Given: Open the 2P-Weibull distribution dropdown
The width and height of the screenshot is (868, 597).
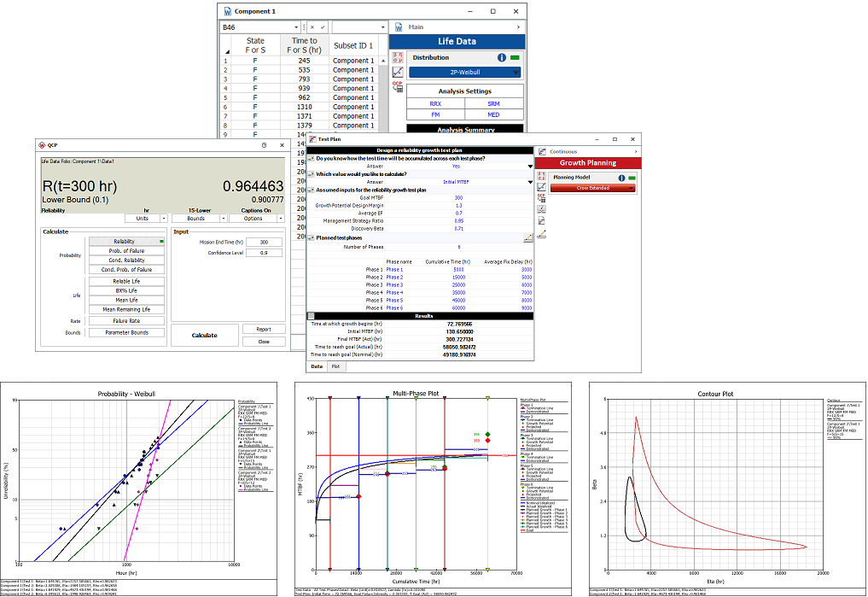Looking at the screenshot, I should [x=464, y=73].
